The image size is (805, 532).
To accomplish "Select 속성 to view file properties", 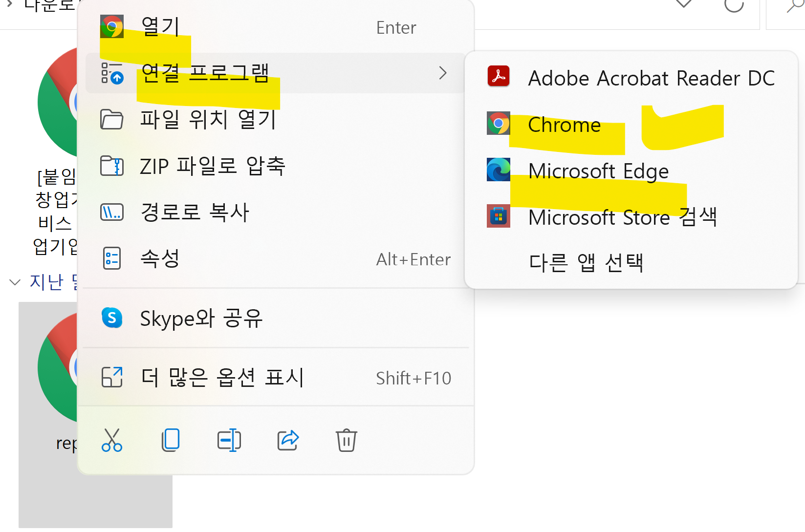I will 160,259.
